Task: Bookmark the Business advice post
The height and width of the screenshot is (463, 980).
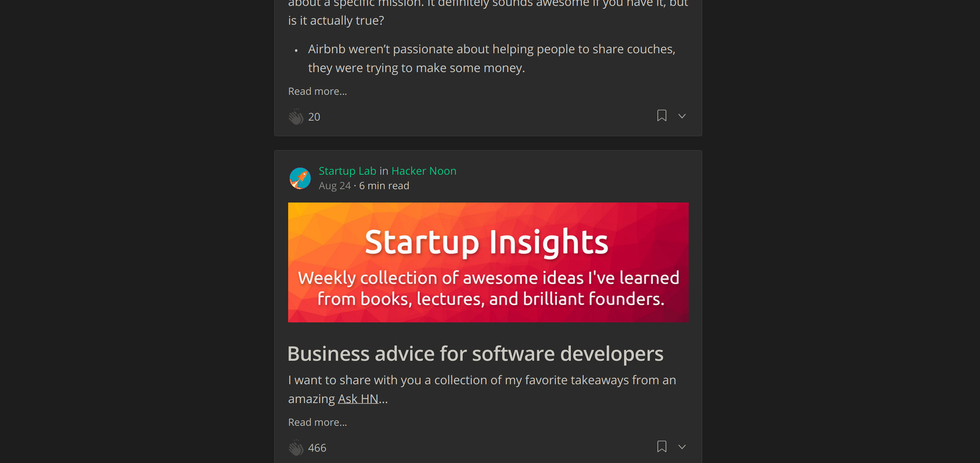Action: tap(662, 446)
